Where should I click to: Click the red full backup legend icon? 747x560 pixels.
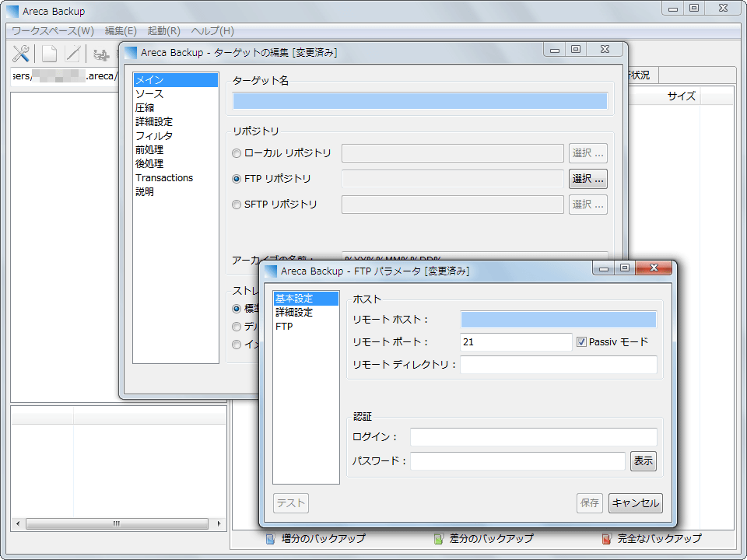[x=606, y=538]
